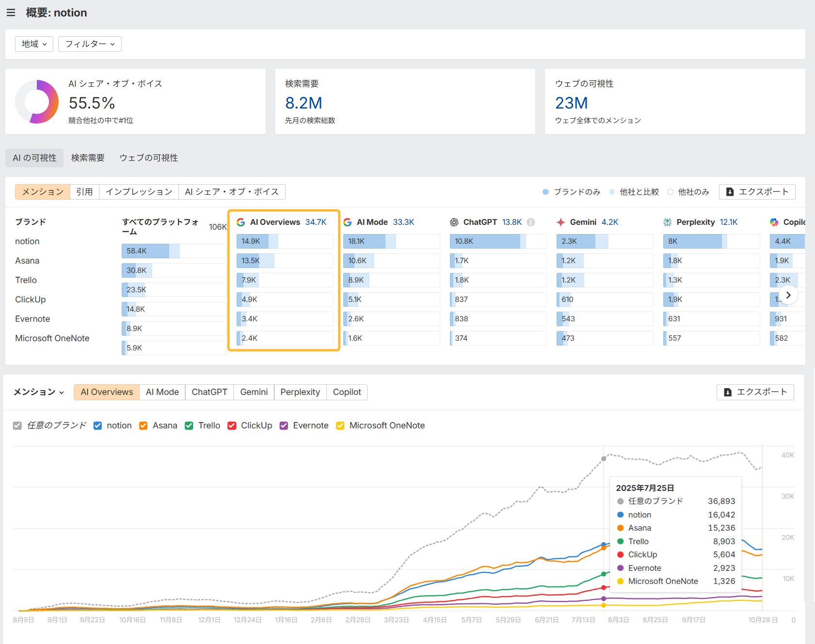Viewport: 815px width, 644px height.
Task: Disable the Microsoft OneNote checkbox
Action: coord(340,425)
